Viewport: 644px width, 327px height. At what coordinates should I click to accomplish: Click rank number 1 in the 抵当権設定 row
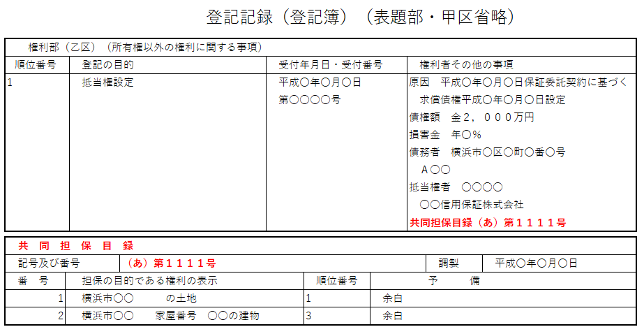pos(10,82)
